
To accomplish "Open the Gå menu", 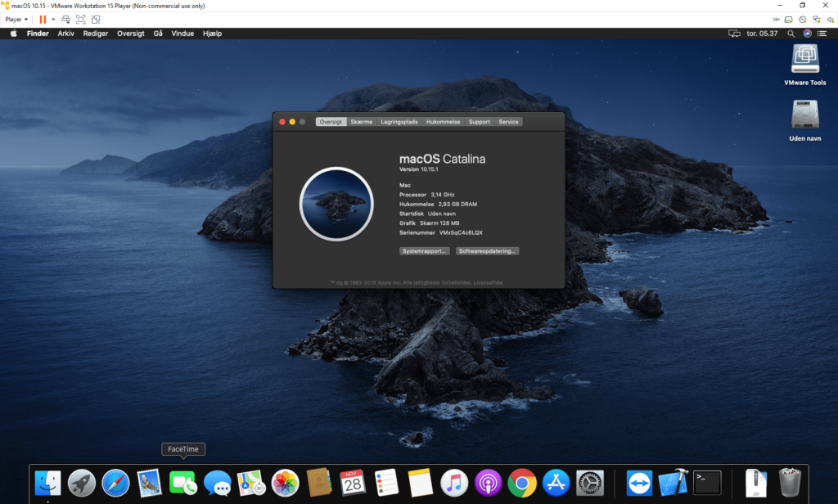I will 158,34.
